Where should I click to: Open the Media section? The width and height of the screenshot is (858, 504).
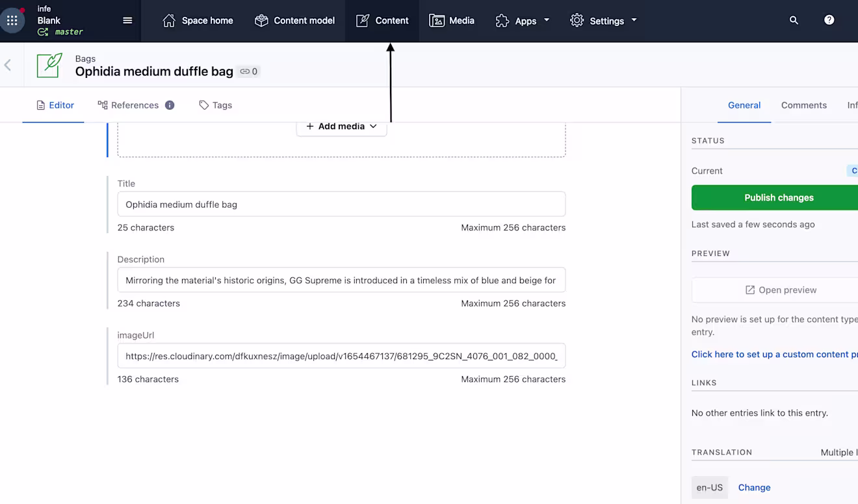pyautogui.click(x=452, y=21)
